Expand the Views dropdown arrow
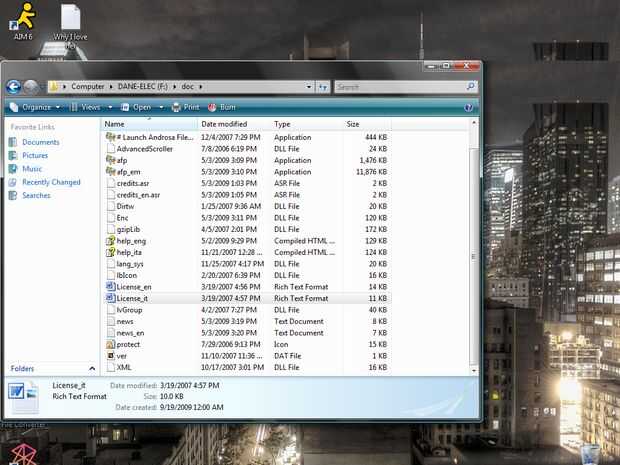This screenshot has height=465, width=620. point(110,107)
